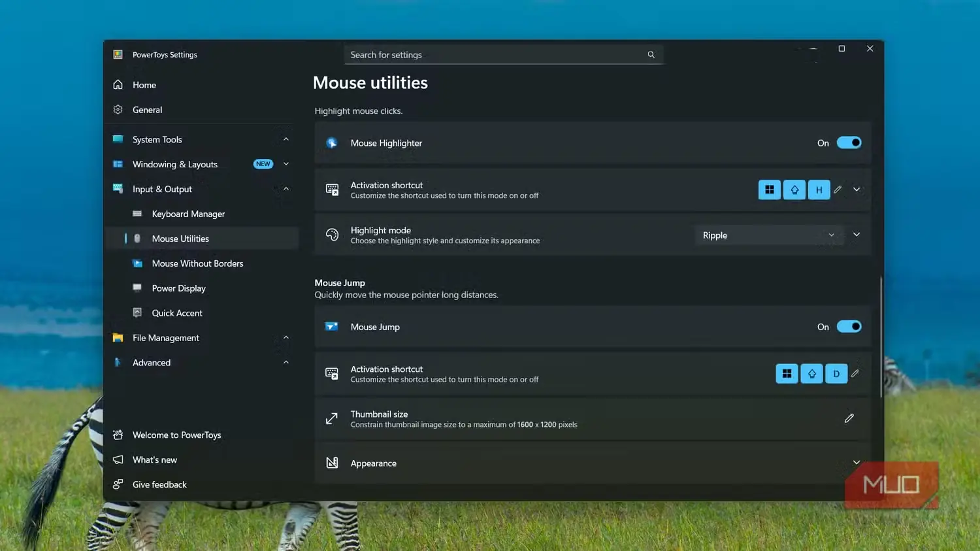Click the Mouse Highlighter icon
Image resolution: width=980 pixels, height=551 pixels.
[x=332, y=143]
